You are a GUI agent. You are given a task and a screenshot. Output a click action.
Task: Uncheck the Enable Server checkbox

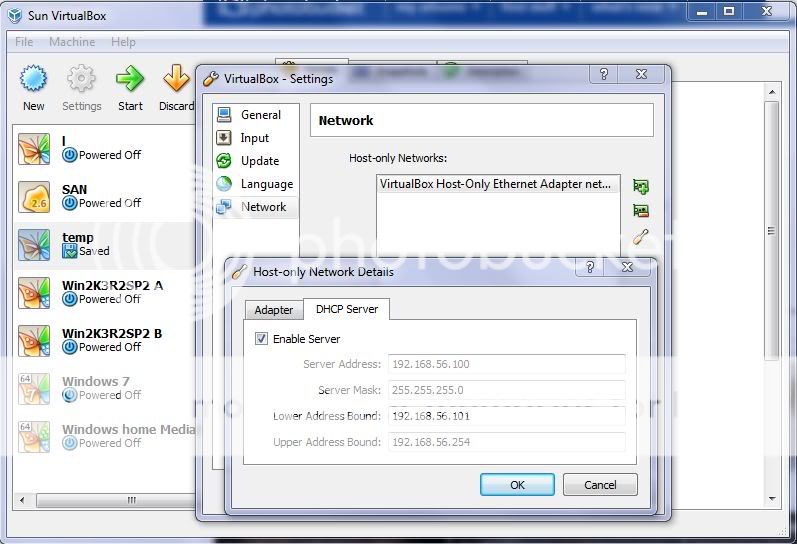pyautogui.click(x=262, y=339)
